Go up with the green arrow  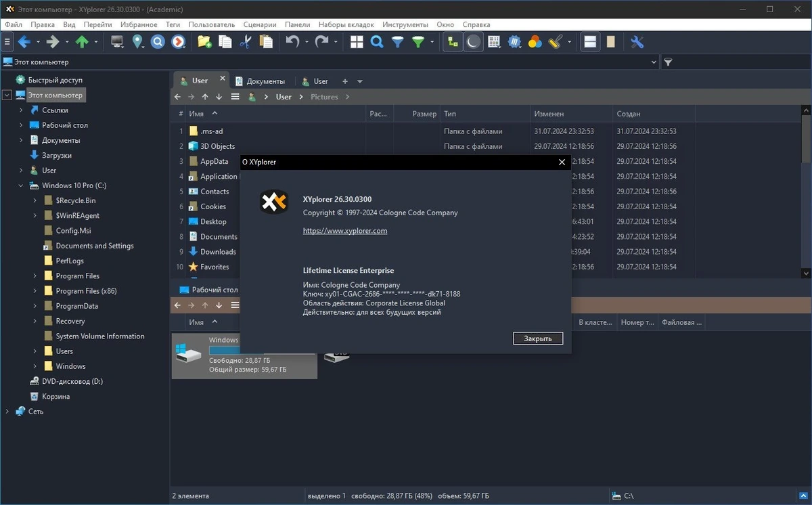click(82, 42)
